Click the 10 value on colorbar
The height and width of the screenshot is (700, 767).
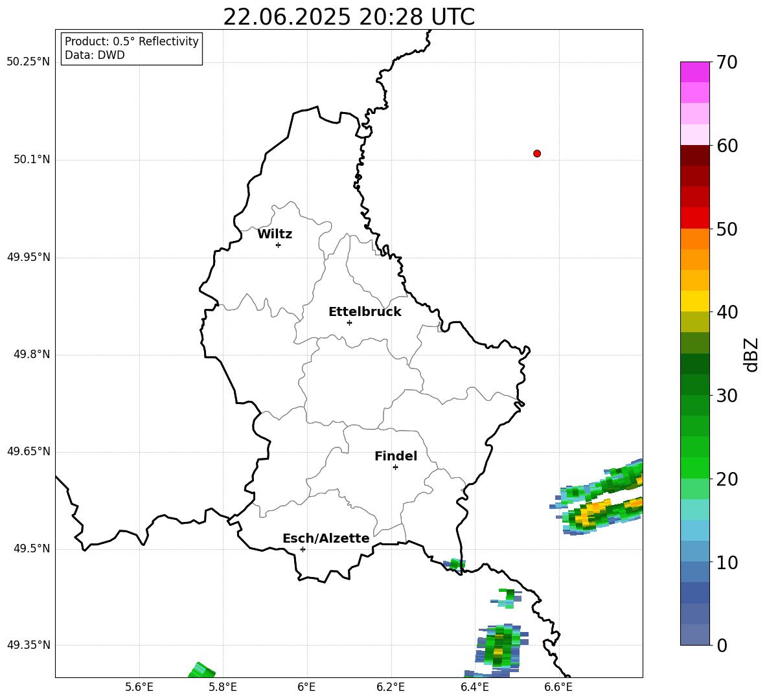point(727,563)
